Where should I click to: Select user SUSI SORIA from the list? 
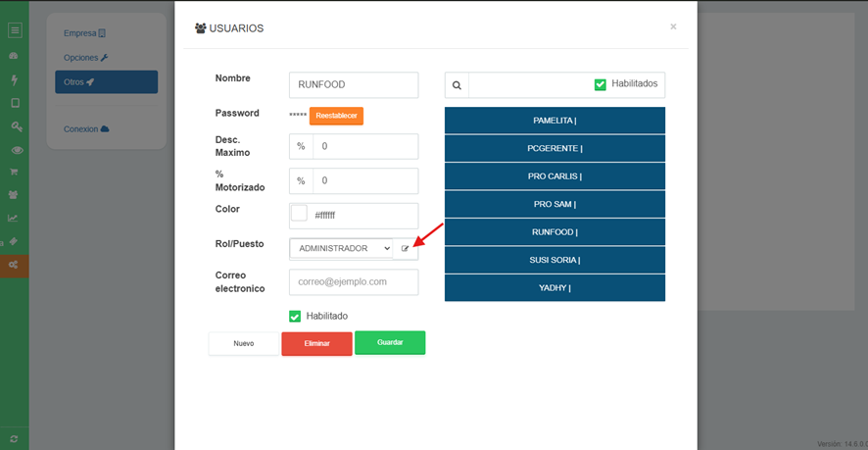point(555,260)
